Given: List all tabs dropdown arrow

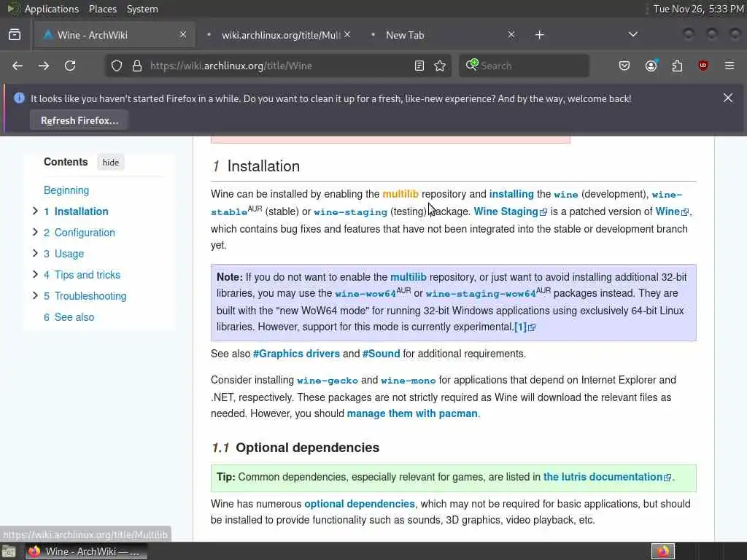Looking at the screenshot, I should pos(633,34).
